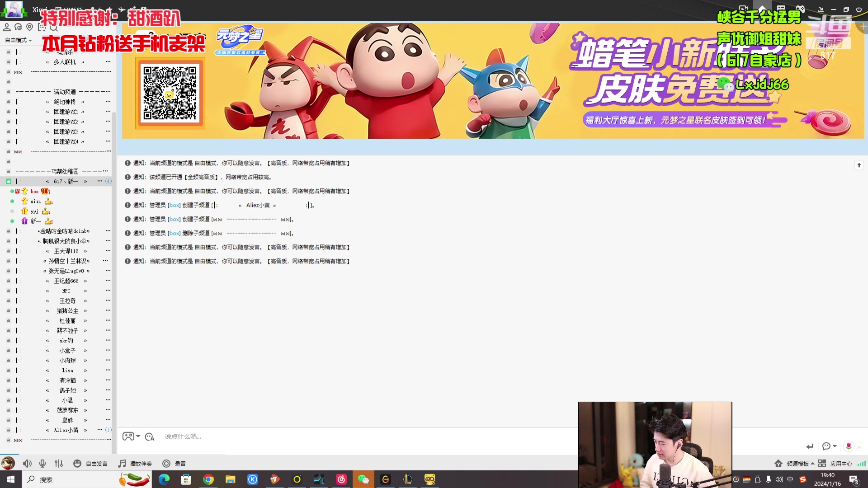This screenshot has width=868, height=488.
Task: Click the Sogou input method tray icon
Action: point(803,479)
